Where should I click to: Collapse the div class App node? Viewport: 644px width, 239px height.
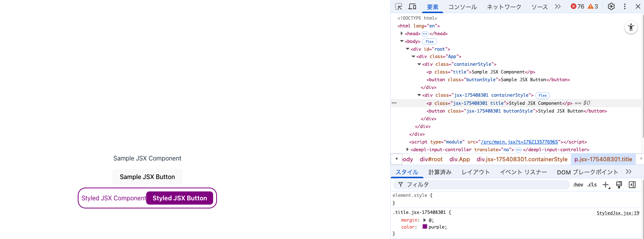[413, 56]
